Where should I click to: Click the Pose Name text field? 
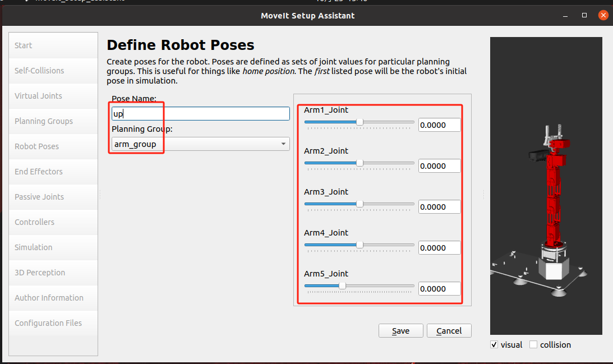pyautogui.click(x=200, y=114)
